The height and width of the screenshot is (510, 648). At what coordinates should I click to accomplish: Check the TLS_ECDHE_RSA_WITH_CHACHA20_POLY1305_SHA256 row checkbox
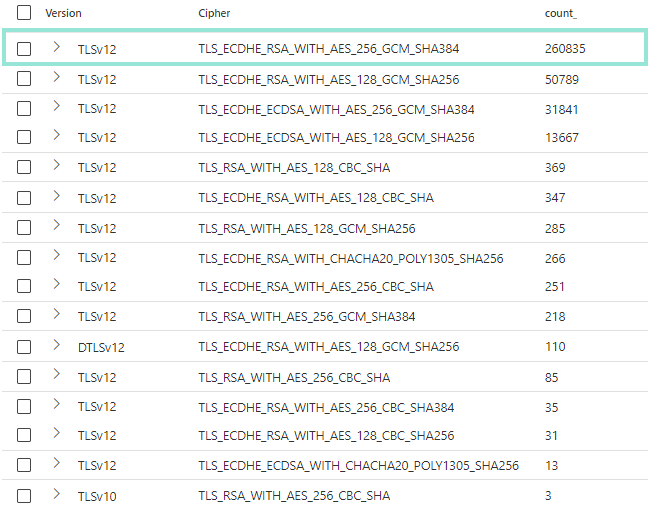24,258
